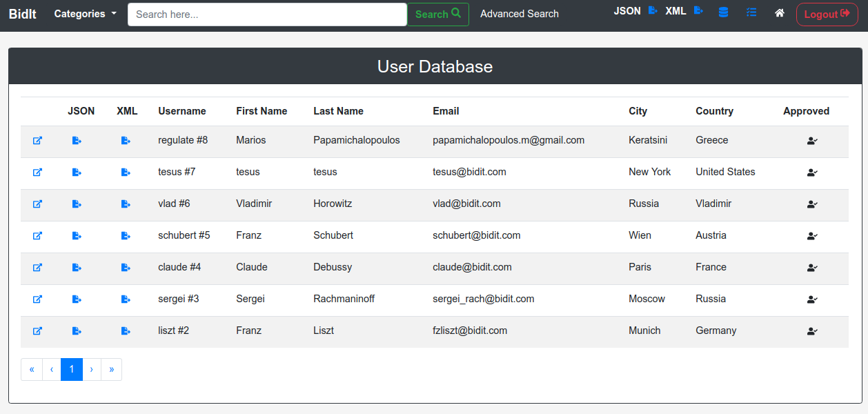The image size is (868, 414).
Task: Jump to last page of pagination
Action: pos(112,369)
